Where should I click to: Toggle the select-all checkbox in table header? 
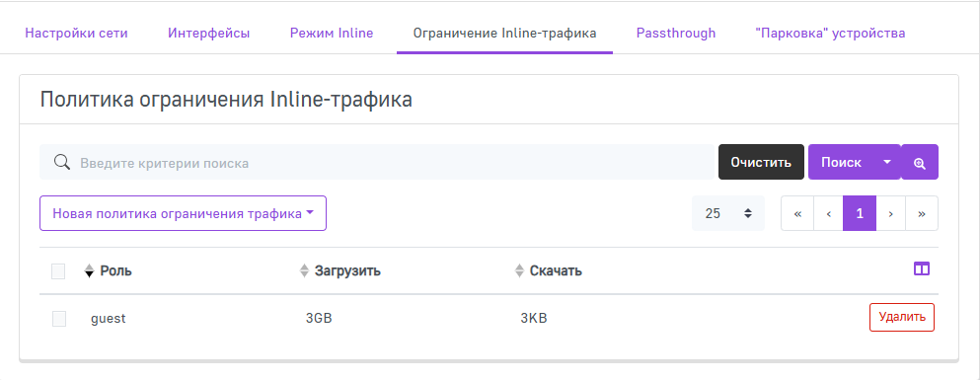[x=58, y=271]
